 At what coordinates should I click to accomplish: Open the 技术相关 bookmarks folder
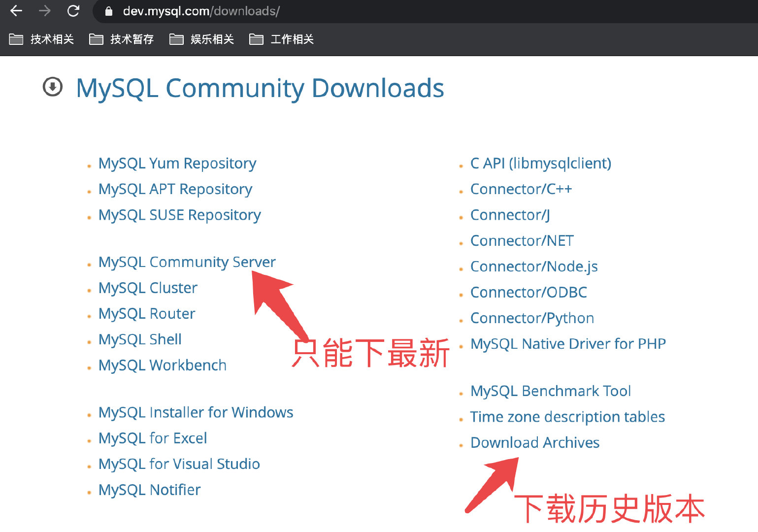(42, 39)
